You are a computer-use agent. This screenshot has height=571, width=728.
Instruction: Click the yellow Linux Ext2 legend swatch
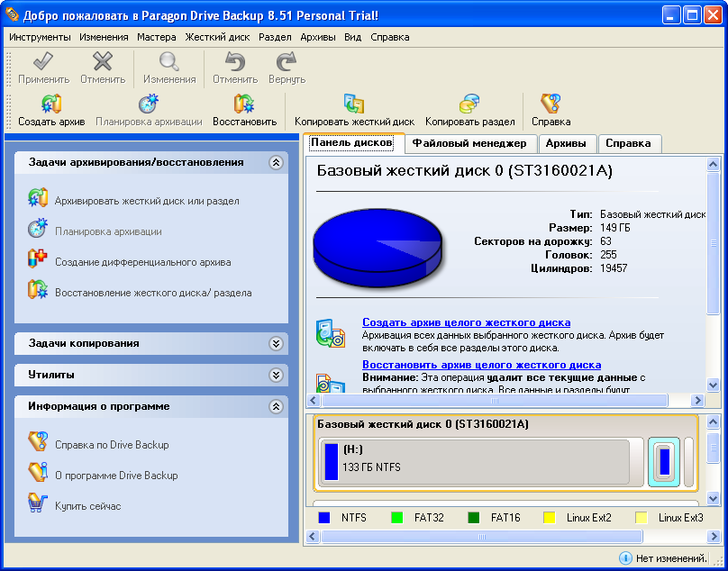click(x=550, y=518)
